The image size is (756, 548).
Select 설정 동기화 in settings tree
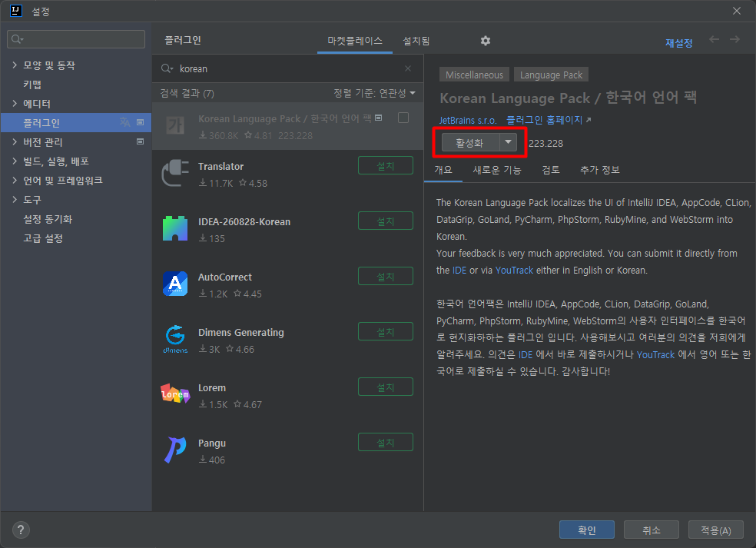click(48, 219)
